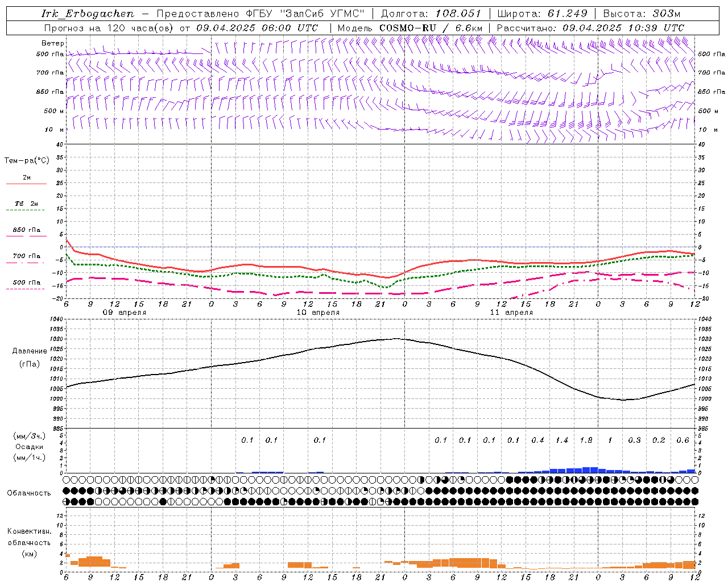Click the date label 10 апреля
This screenshot has height=582, width=728.
(x=318, y=313)
